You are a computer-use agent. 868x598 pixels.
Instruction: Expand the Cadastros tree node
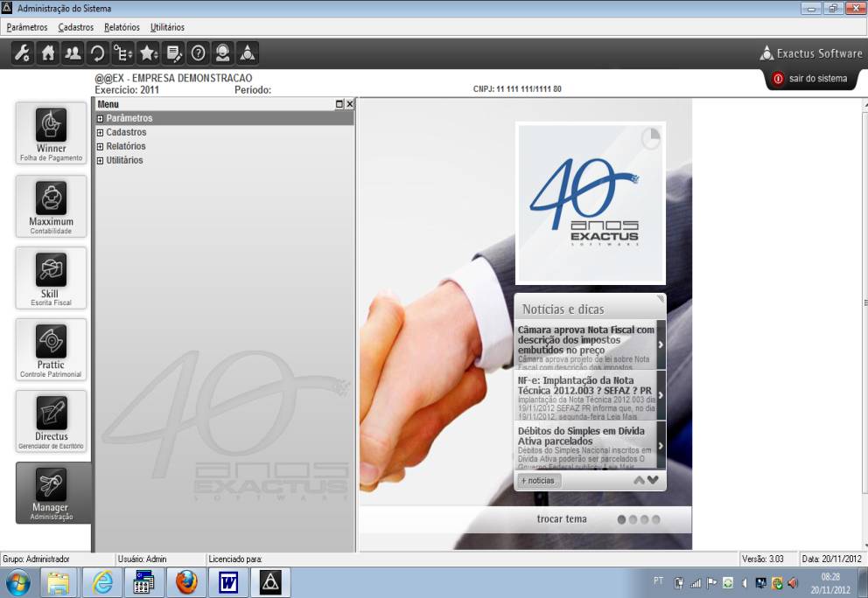101,133
